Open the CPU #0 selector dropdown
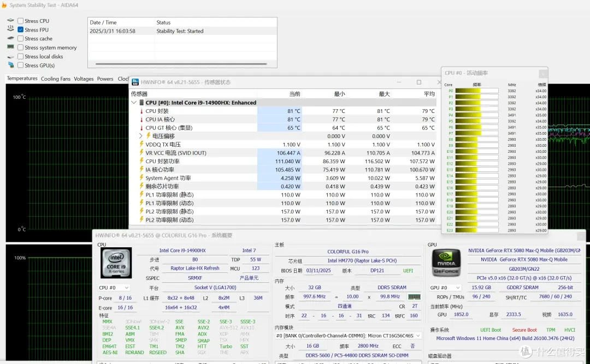The image size is (590, 364). click(114, 288)
